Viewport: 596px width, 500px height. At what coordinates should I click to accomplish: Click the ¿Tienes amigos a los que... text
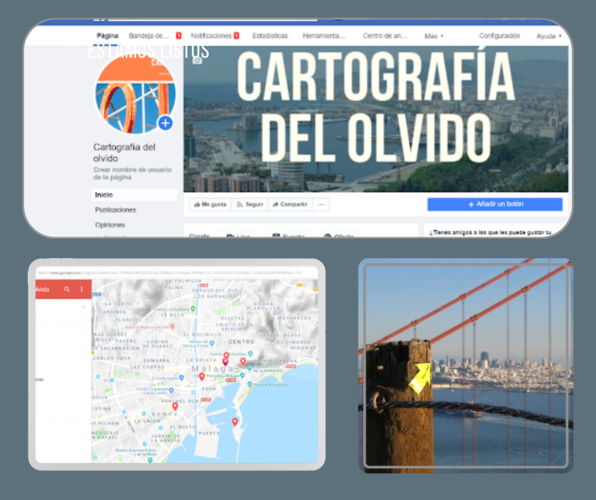tap(490, 232)
